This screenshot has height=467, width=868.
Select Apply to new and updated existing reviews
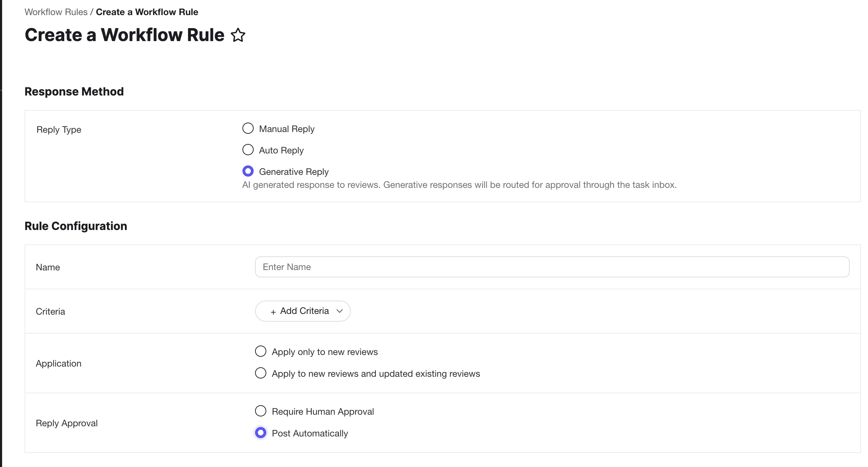pos(261,373)
